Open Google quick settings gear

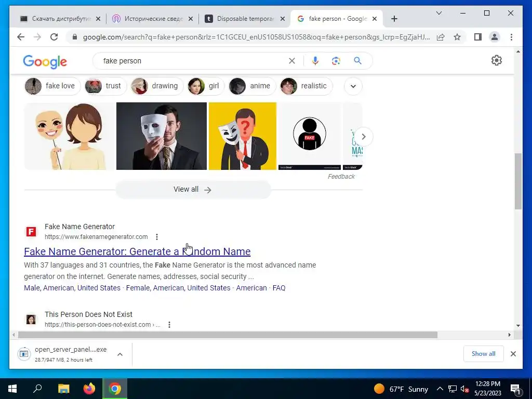(x=496, y=60)
